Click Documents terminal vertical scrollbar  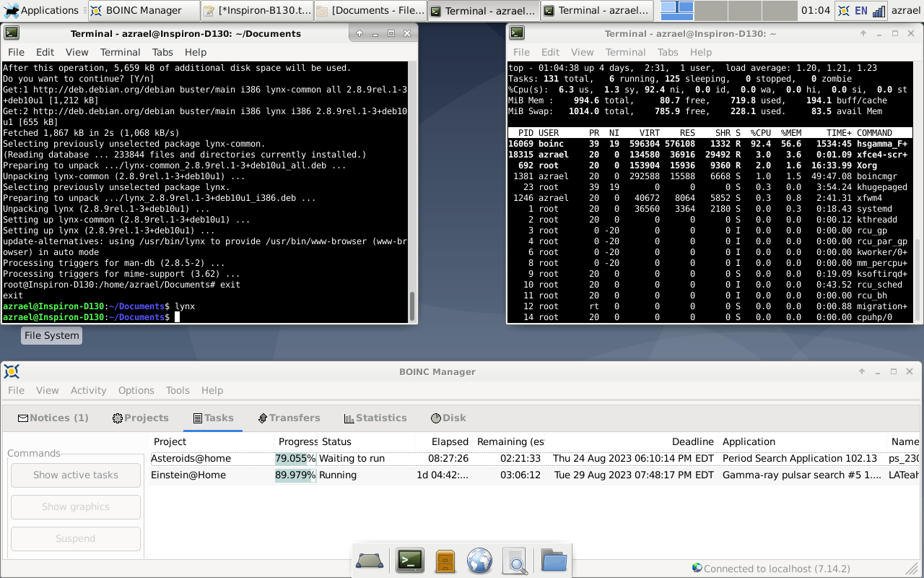click(412, 191)
